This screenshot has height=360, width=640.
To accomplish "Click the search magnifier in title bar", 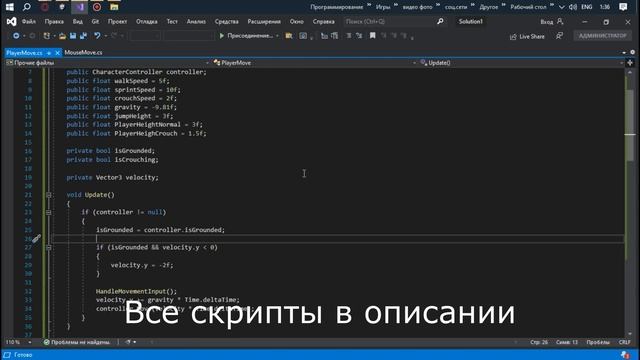I will coord(440,21).
